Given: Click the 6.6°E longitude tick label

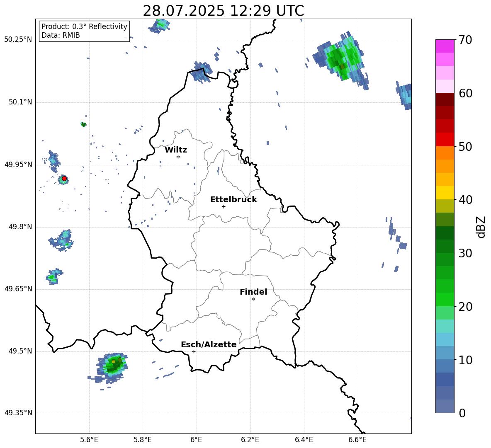Looking at the screenshot, I should (357, 440).
